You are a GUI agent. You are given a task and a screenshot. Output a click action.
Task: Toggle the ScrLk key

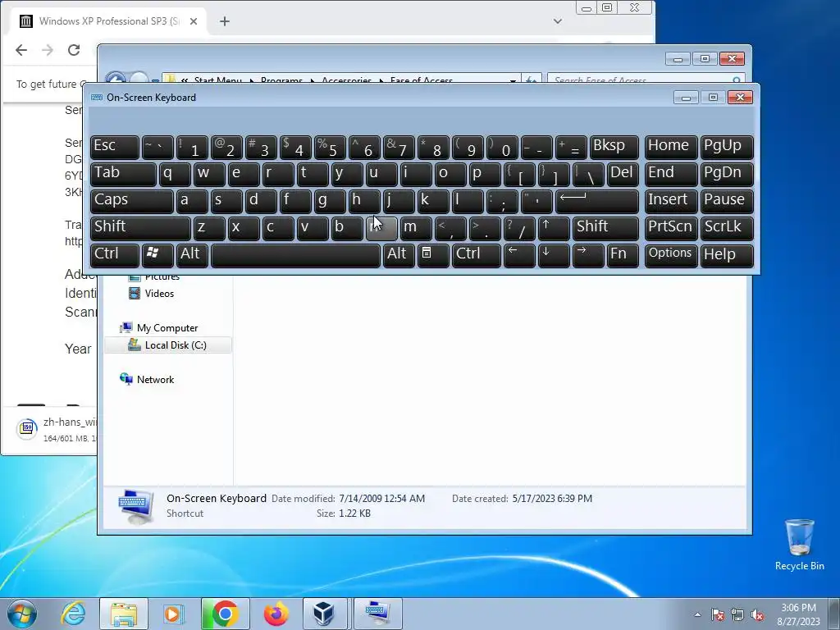tap(727, 228)
